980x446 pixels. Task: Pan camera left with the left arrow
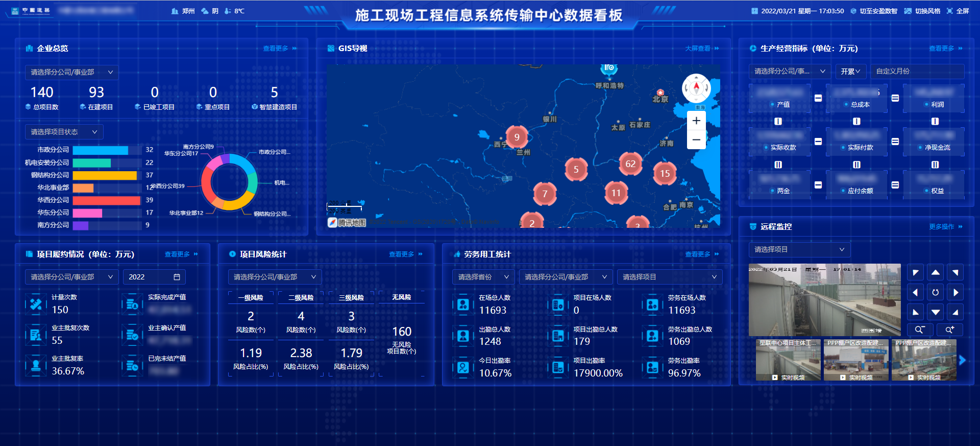[915, 293]
